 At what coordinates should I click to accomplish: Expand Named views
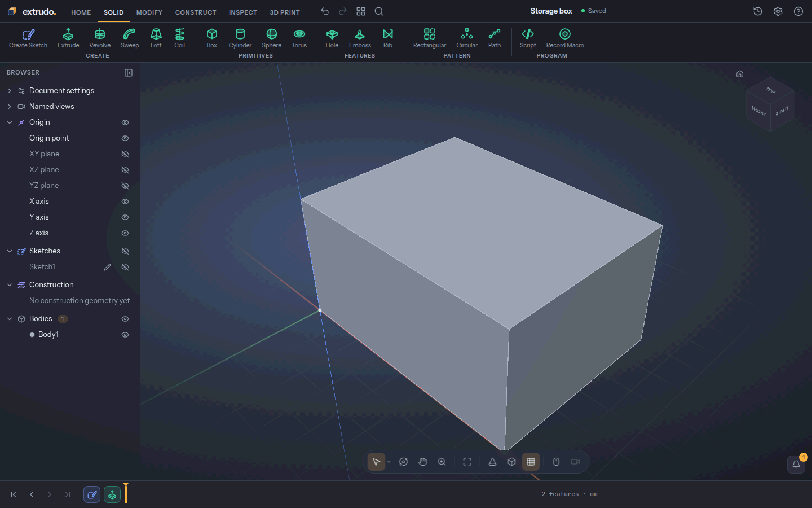tap(10, 107)
